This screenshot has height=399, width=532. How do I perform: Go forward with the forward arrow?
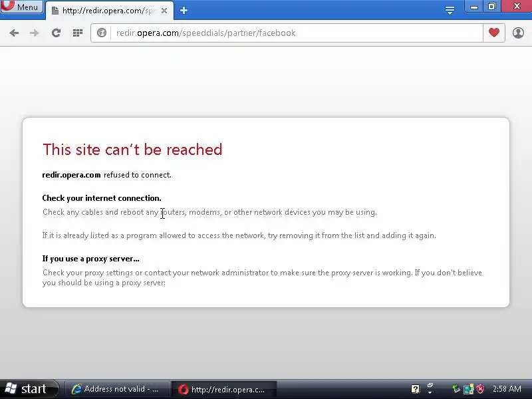(x=35, y=33)
